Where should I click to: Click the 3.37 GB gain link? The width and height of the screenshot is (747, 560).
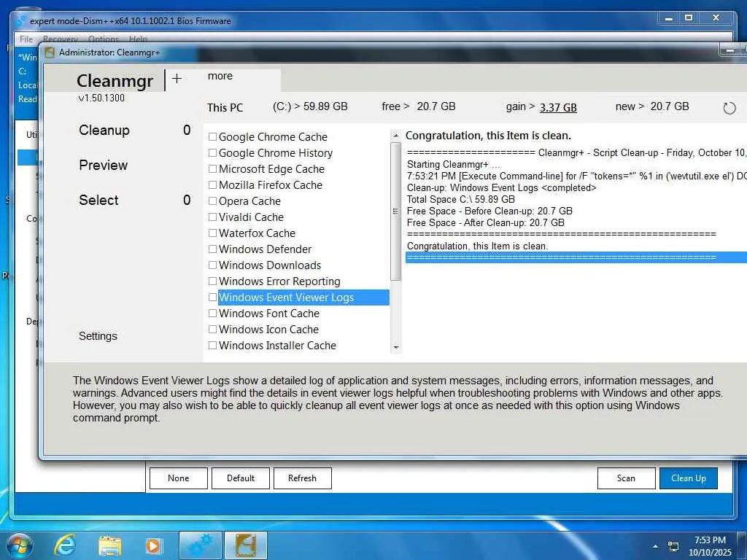click(x=558, y=108)
